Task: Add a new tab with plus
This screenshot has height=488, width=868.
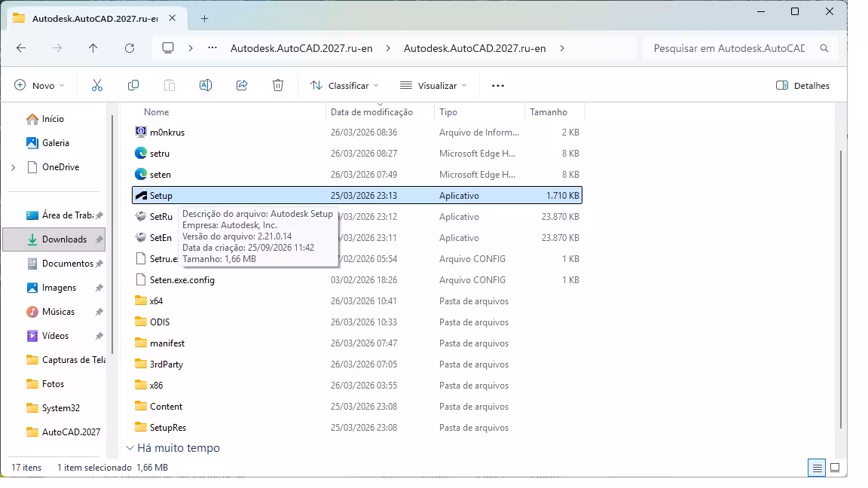Action: pos(204,18)
